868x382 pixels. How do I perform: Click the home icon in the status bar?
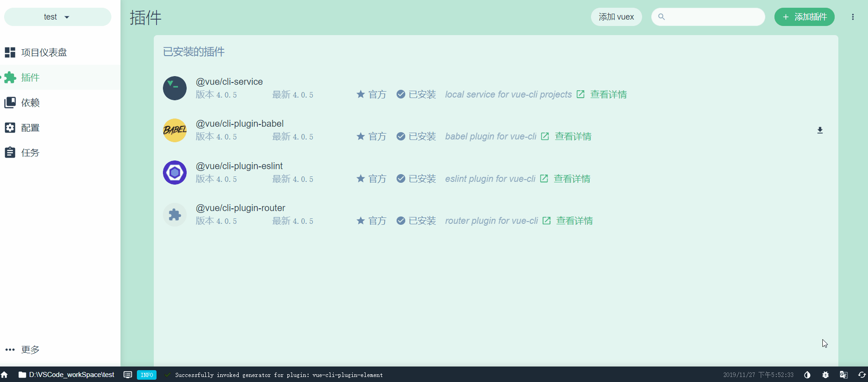(x=5, y=375)
